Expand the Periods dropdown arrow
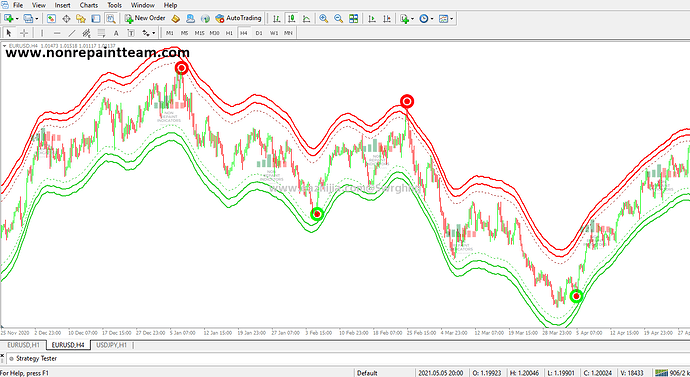Viewport: 690px width, 377px height. (x=432, y=19)
